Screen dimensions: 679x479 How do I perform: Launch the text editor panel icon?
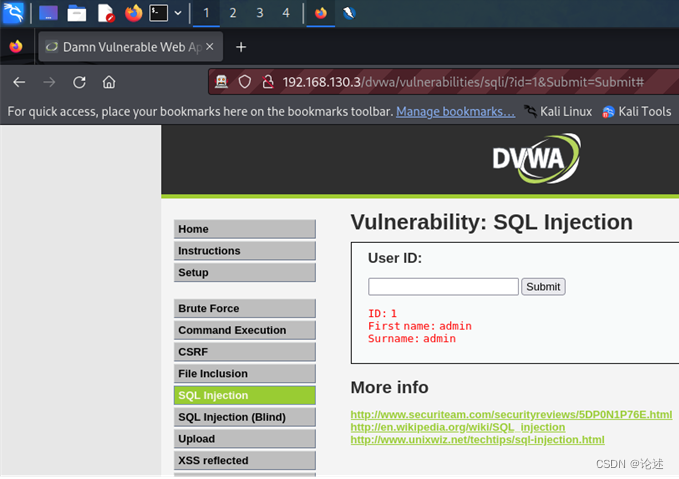(105, 13)
